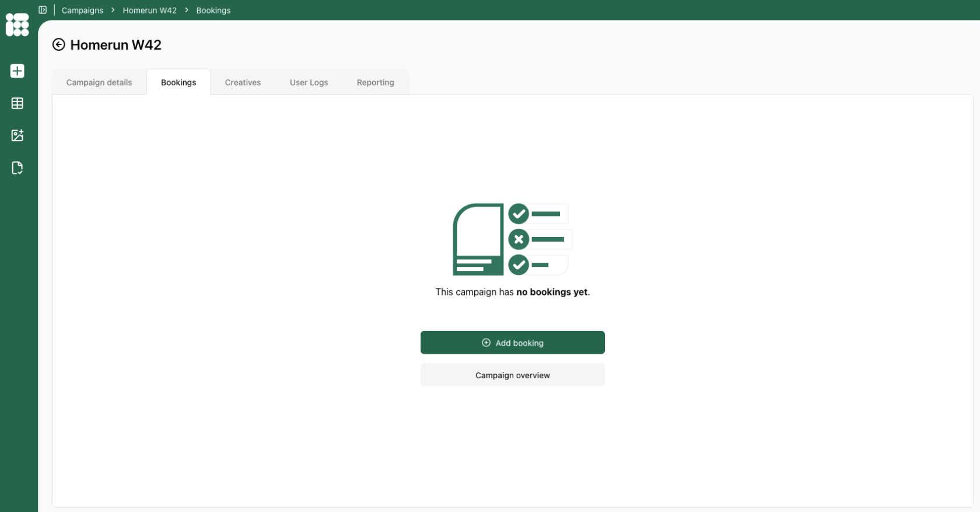
Task: Toggle the sidebar panel icon
Action: point(43,10)
